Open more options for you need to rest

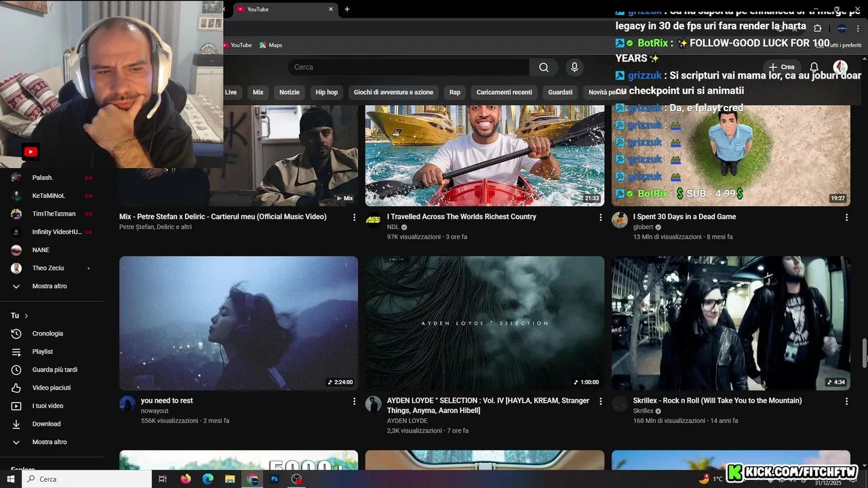[x=354, y=401]
